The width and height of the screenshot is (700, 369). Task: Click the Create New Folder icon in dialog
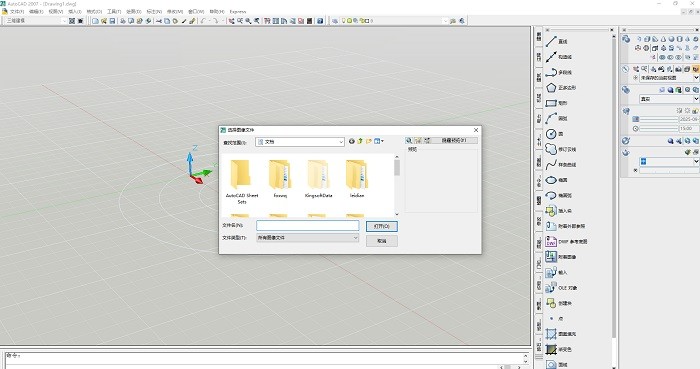369,141
